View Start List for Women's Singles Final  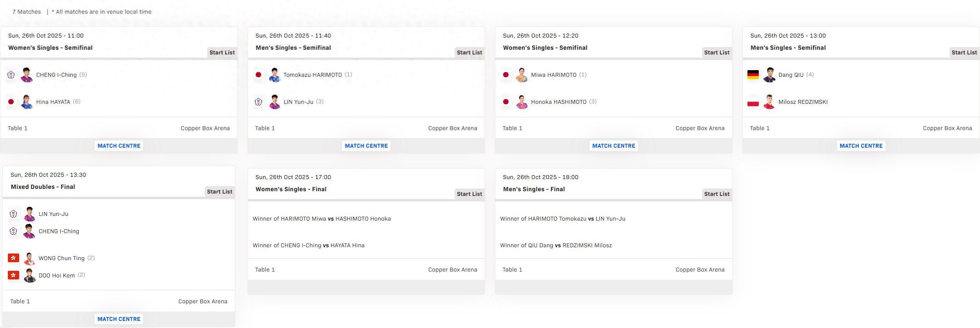[x=469, y=194]
